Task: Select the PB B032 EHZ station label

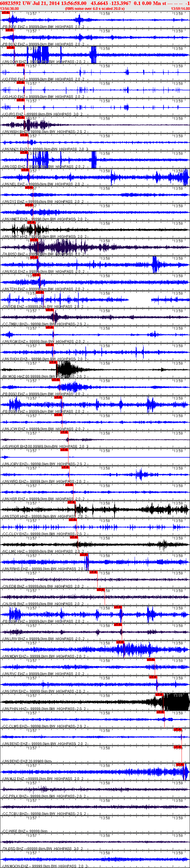Action: coord(43,44)
